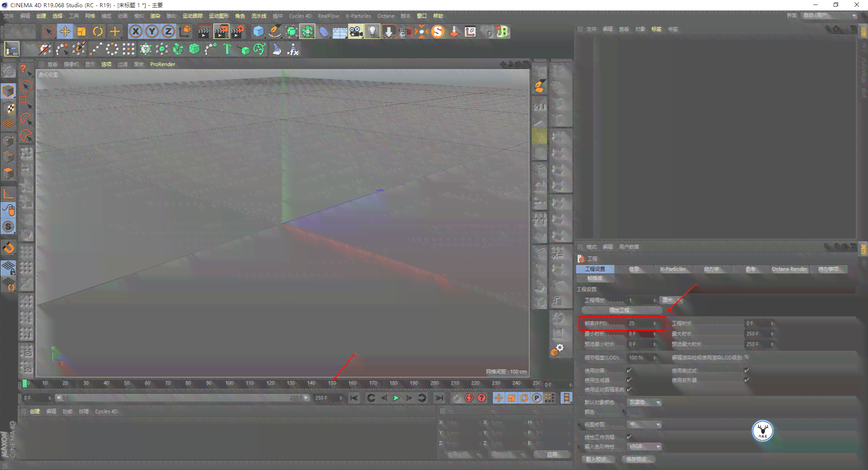Switch to Octane Render tab
Screen dimensions: 868x470
[x=789, y=269]
